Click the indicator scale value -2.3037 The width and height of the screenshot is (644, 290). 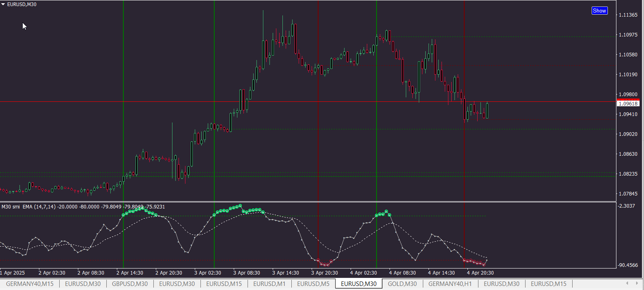click(x=627, y=206)
